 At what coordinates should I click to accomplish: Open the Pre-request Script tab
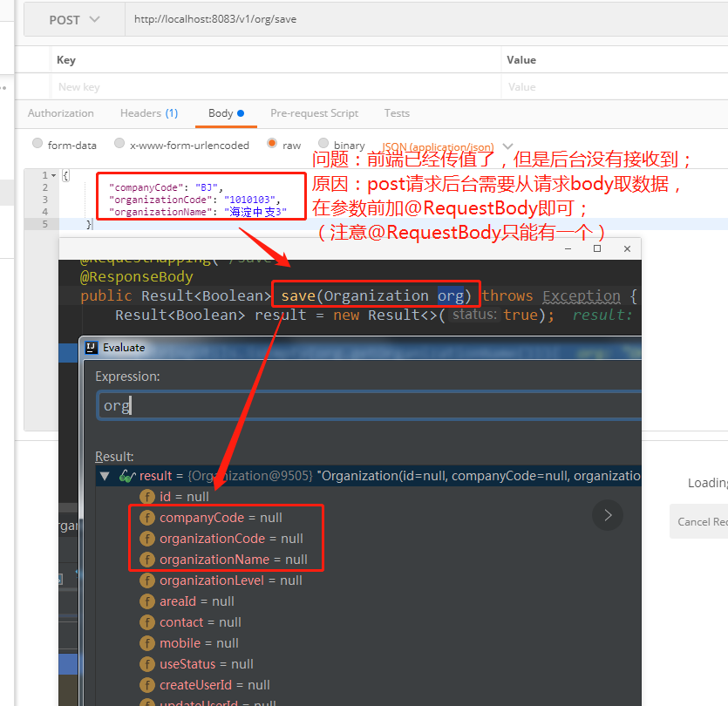point(315,113)
